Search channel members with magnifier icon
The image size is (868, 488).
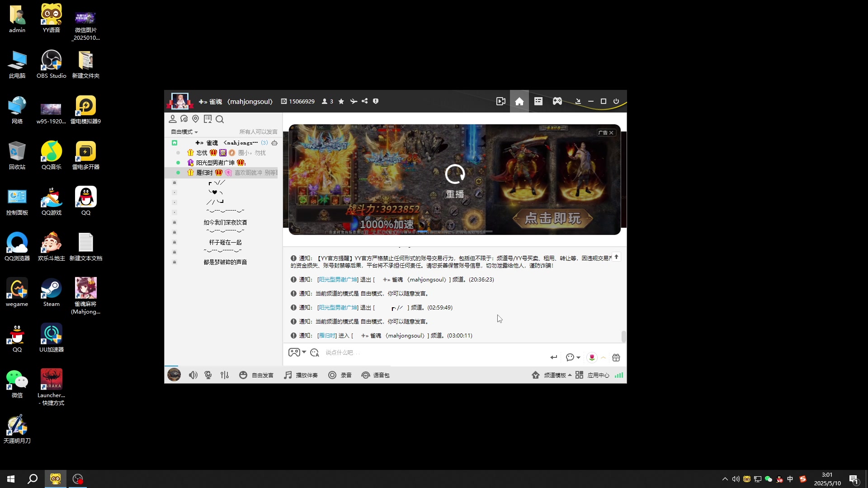click(x=220, y=119)
